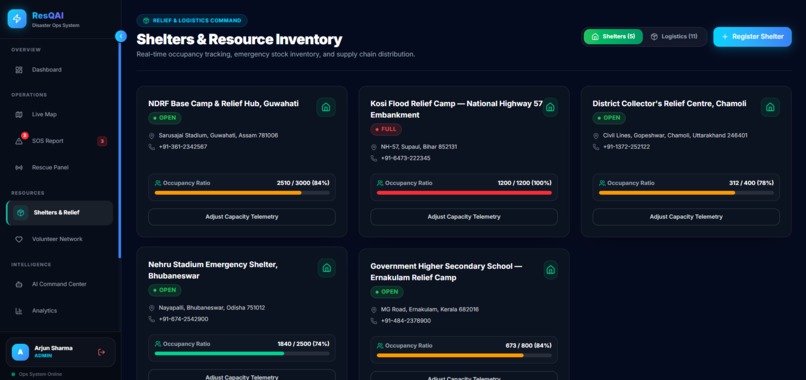
Task: Click the 1840 / 2500 (74%) occupancy value
Action: tap(303, 344)
